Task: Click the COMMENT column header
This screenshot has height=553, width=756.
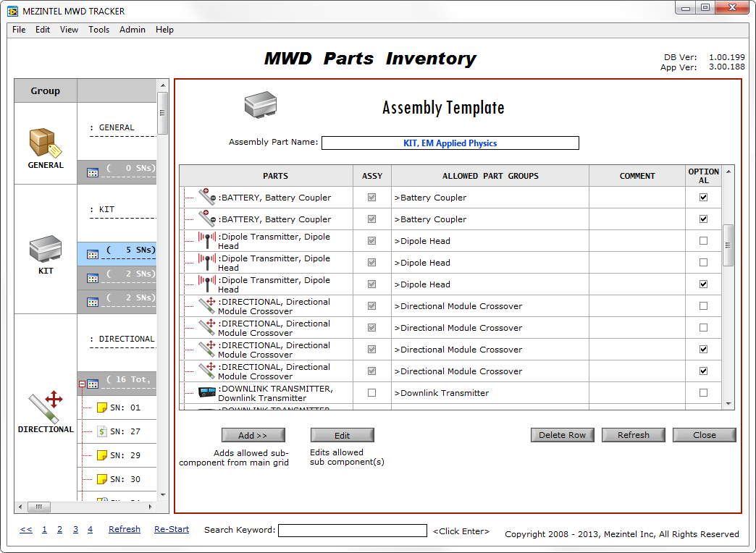Action: click(637, 176)
